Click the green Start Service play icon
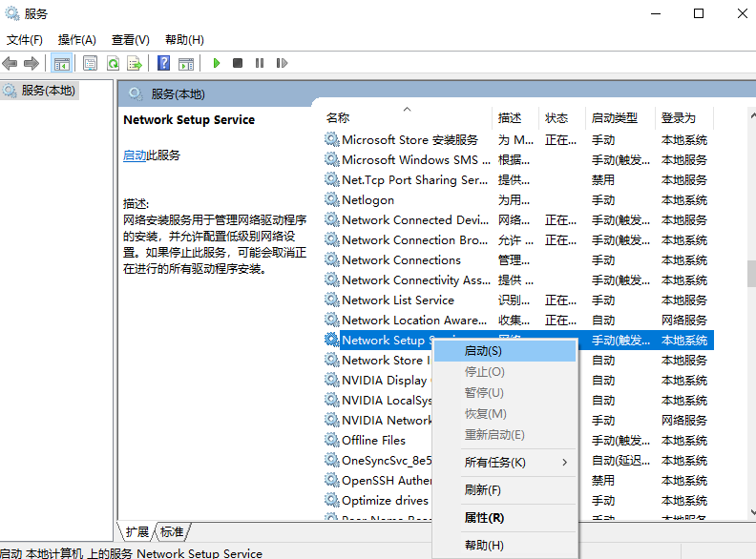Screen dimensions: 756x559 (x=217, y=63)
